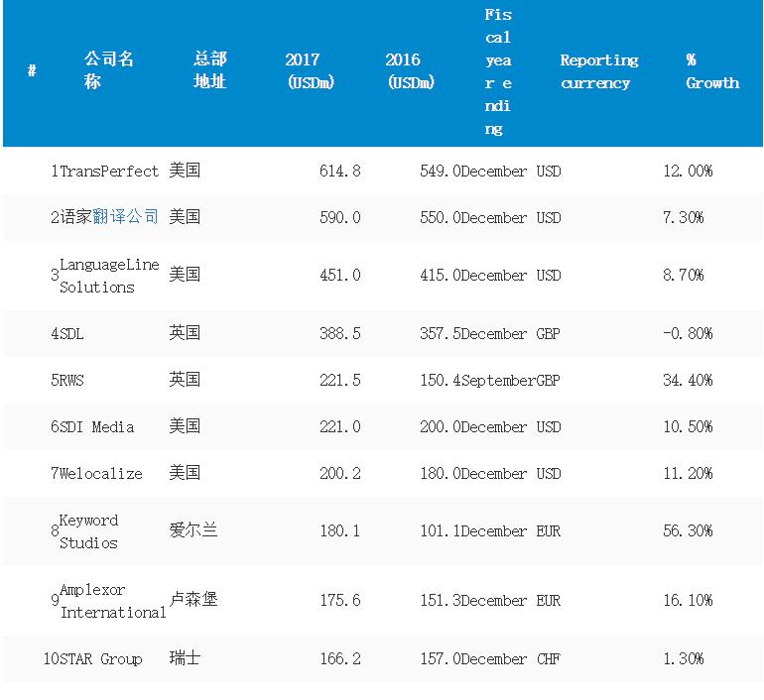Click the SDL company name cell

(71, 334)
